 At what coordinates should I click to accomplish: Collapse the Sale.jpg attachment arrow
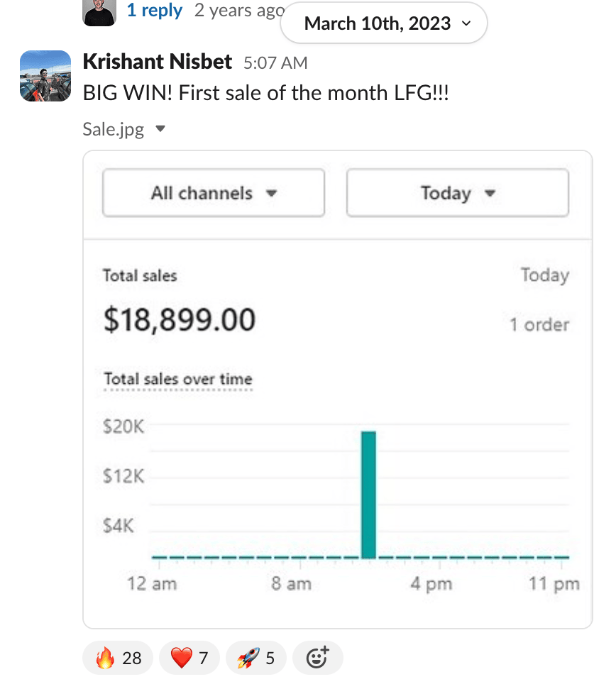point(160,129)
